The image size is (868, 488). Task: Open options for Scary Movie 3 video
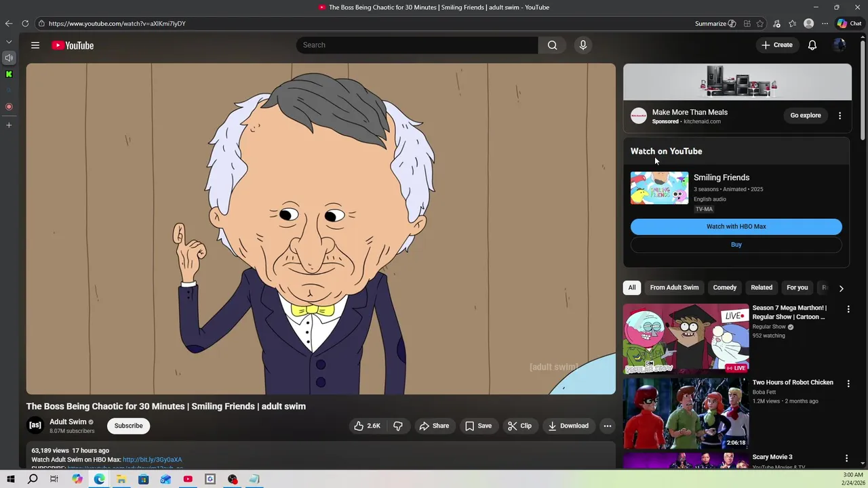click(846, 458)
